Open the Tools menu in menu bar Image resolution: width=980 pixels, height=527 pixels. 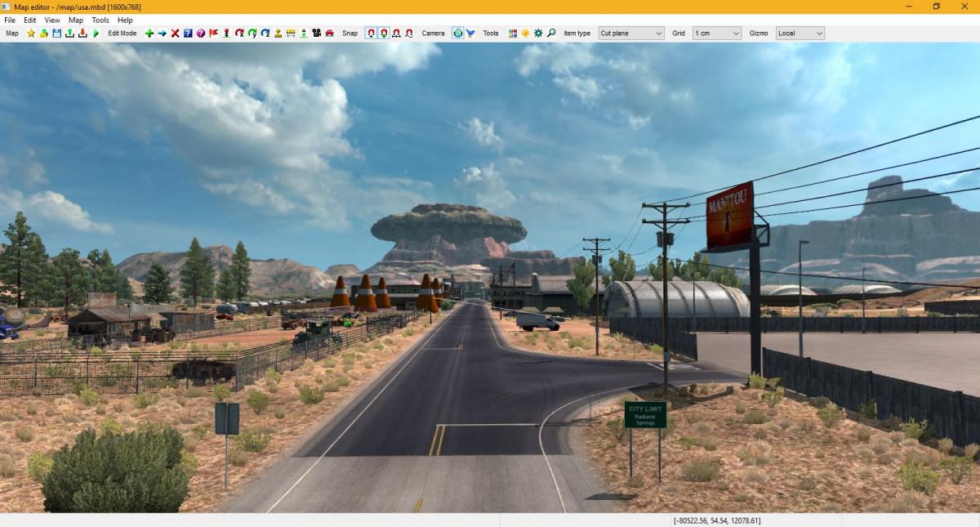pos(100,20)
